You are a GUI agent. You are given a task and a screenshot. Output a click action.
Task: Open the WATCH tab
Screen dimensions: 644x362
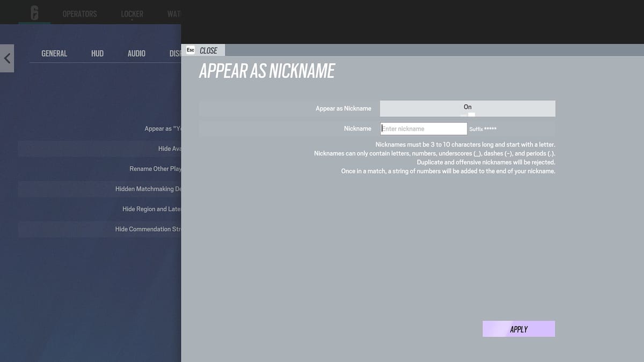tap(173, 13)
